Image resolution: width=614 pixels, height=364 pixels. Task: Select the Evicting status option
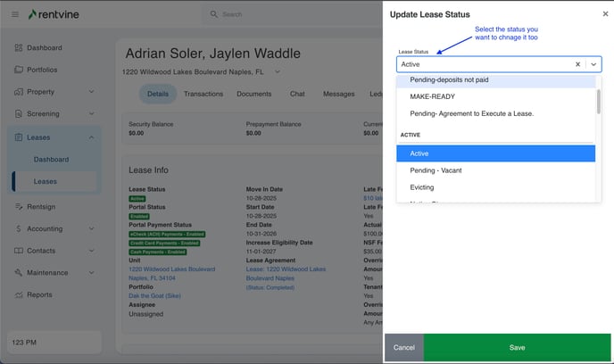coord(423,187)
